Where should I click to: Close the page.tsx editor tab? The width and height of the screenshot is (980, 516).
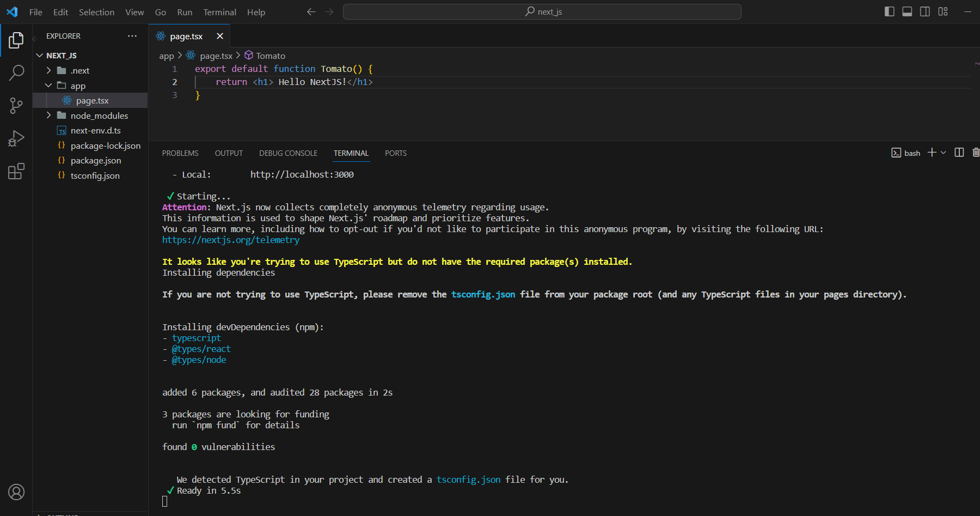coord(220,36)
